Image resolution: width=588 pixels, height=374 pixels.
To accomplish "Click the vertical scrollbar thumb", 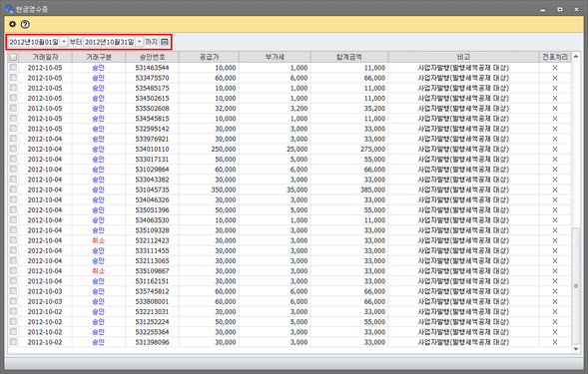I will coord(576,286).
